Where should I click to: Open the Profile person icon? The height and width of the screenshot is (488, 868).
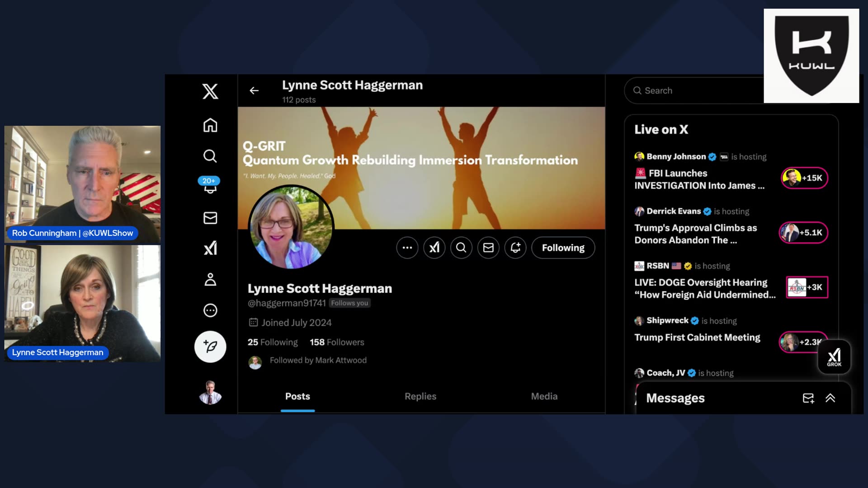(210, 280)
